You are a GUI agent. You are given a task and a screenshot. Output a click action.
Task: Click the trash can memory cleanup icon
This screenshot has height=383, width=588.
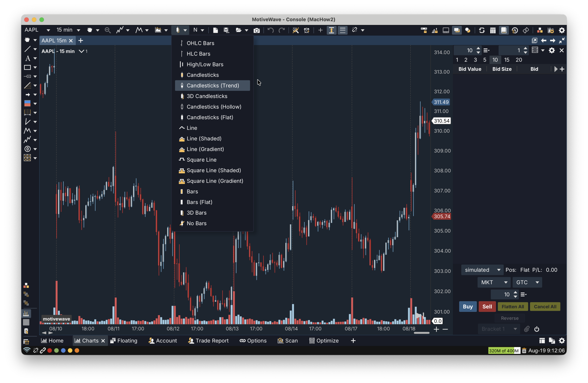tap(524, 350)
